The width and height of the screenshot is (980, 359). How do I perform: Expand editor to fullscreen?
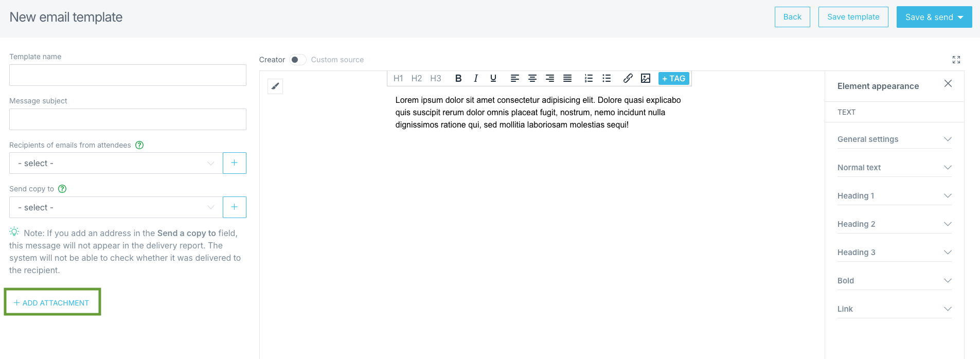point(956,60)
